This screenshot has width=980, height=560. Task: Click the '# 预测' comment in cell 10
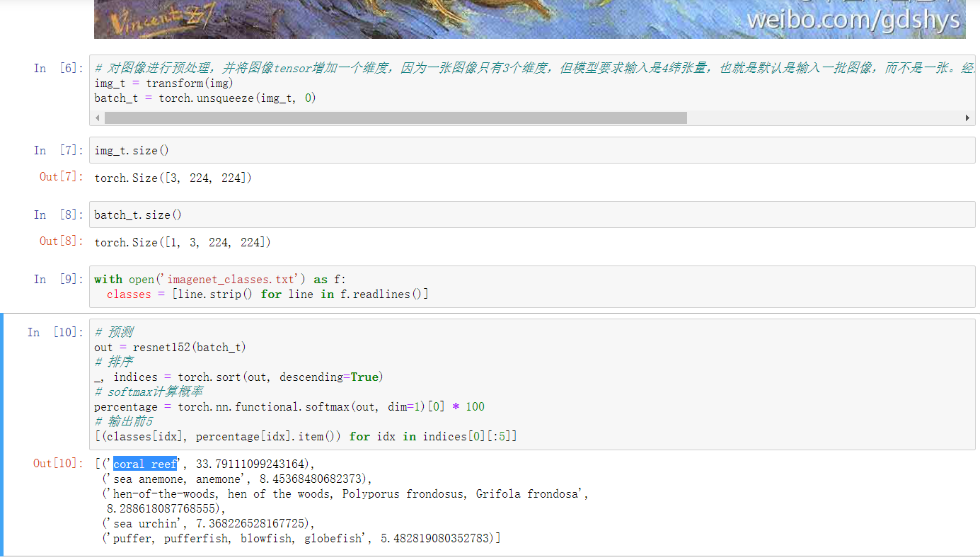click(x=114, y=332)
